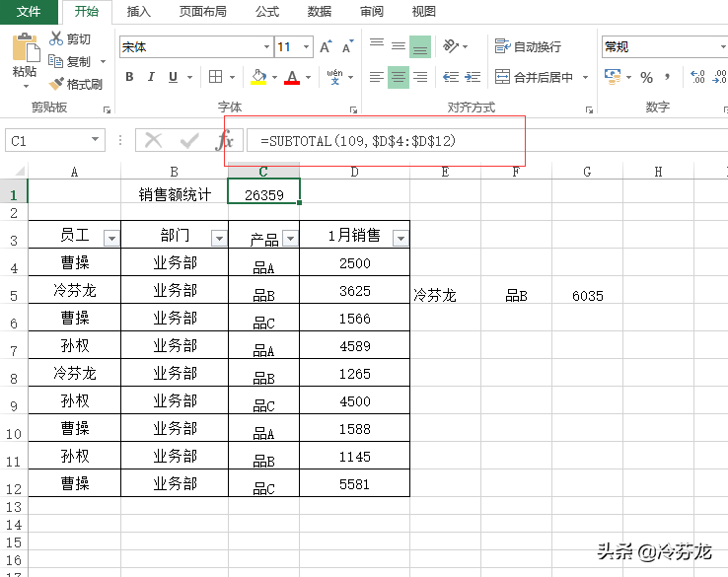Click into the formula bar SUBTOTAL text
This screenshot has width=728, height=577.
coord(358,141)
